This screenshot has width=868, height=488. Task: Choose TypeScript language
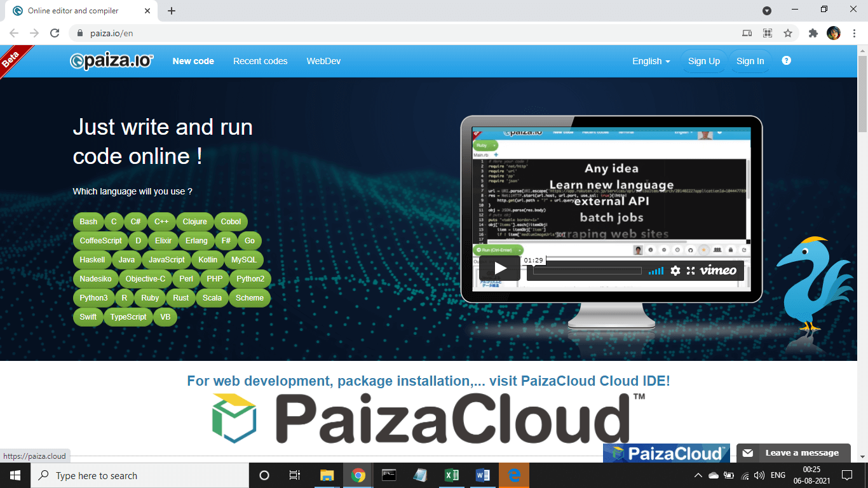coord(128,317)
